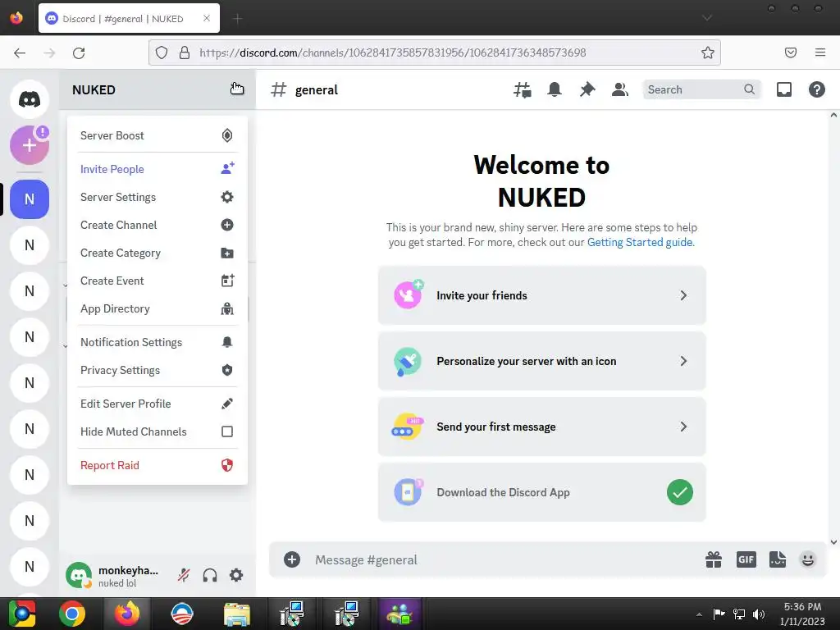Click the monkeyha user avatar

pyautogui.click(x=79, y=575)
